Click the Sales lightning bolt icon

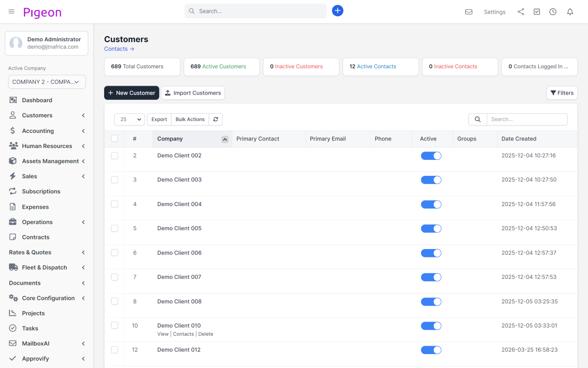(13, 176)
